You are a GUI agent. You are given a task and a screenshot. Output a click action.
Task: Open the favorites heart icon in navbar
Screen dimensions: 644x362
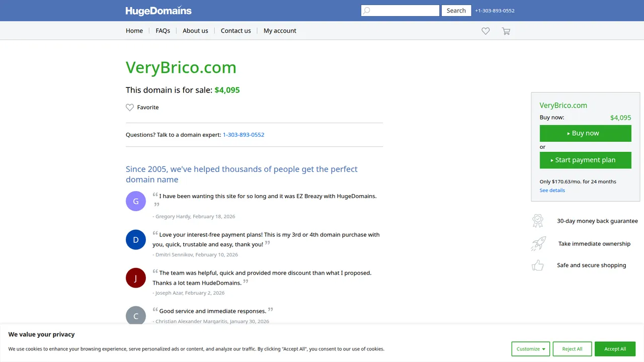(486, 31)
